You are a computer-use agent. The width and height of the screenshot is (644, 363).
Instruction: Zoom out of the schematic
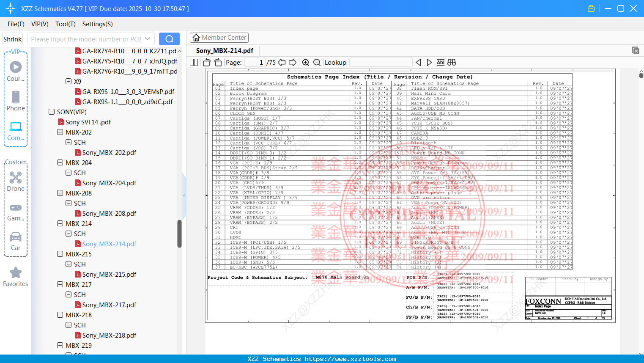[x=317, y=63]
